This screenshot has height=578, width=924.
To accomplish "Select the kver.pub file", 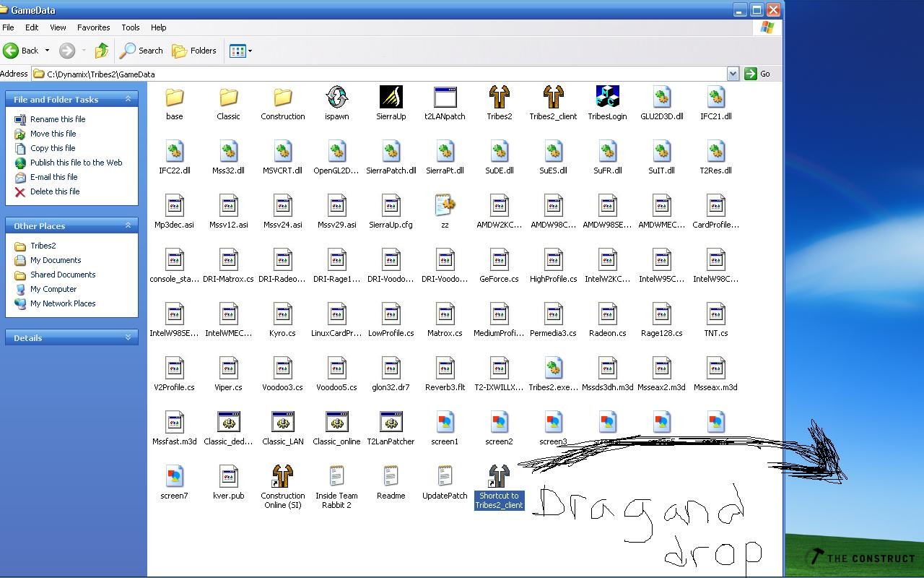I will 228,477.
